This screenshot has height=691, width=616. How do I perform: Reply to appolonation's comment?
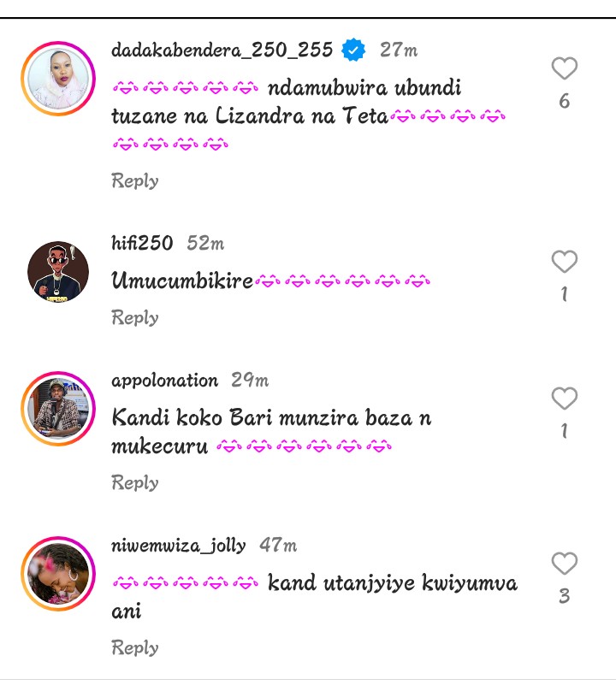[x=135, y=482]
